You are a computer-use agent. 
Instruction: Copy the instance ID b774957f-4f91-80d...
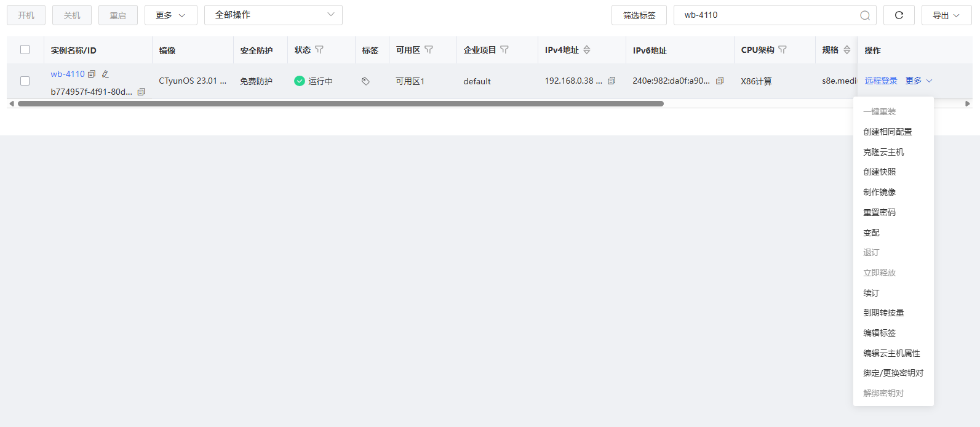tap(141, 92)
